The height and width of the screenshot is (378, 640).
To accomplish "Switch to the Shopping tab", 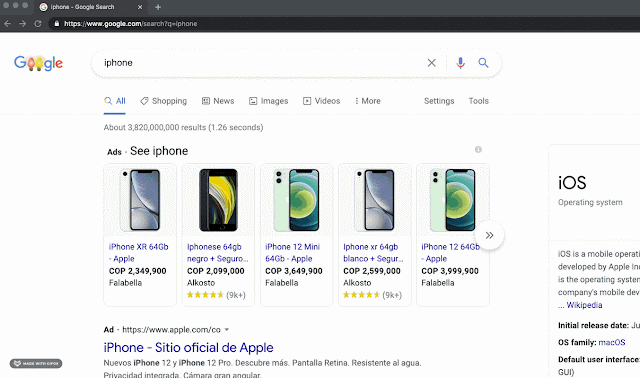I will click(163, 101).
